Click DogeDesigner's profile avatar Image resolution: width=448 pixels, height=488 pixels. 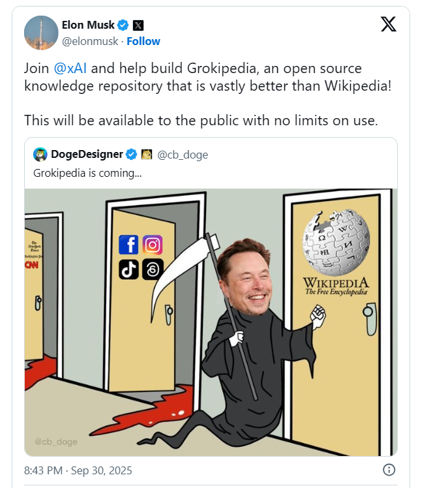[40, 155]
